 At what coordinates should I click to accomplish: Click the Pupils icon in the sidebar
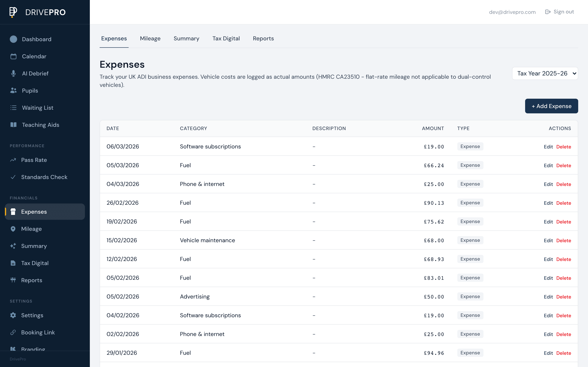click(13, 90)
